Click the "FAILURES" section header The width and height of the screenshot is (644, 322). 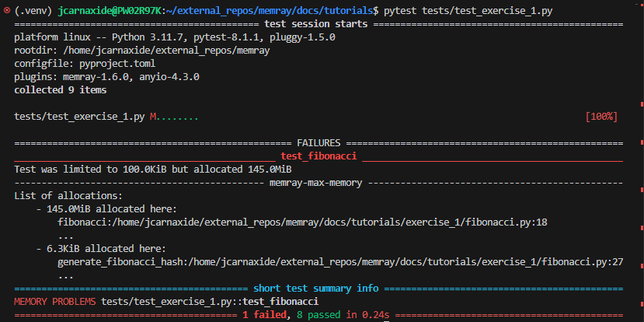coord(319,142)
